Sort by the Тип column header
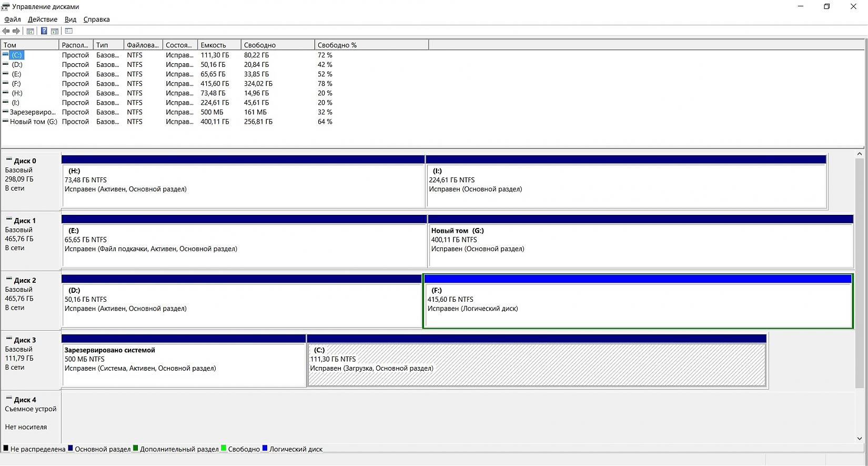Image resolution: width=868 pixels, height=466 pixels. [x=109, y=45]
